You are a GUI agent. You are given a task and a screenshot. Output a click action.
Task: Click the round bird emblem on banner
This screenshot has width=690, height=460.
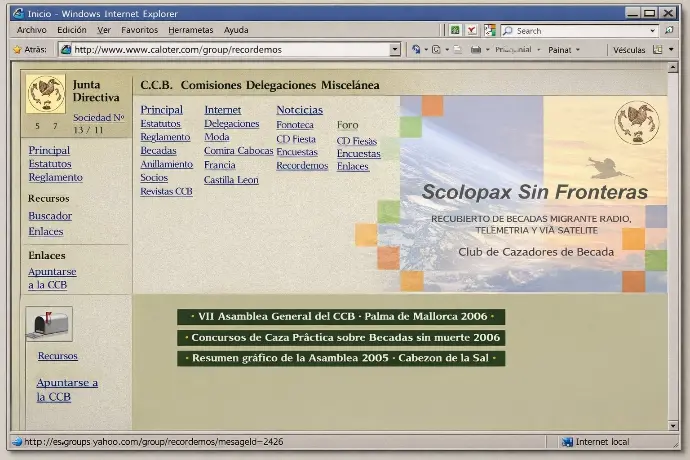pyautogui.click(x=637, y=123)
